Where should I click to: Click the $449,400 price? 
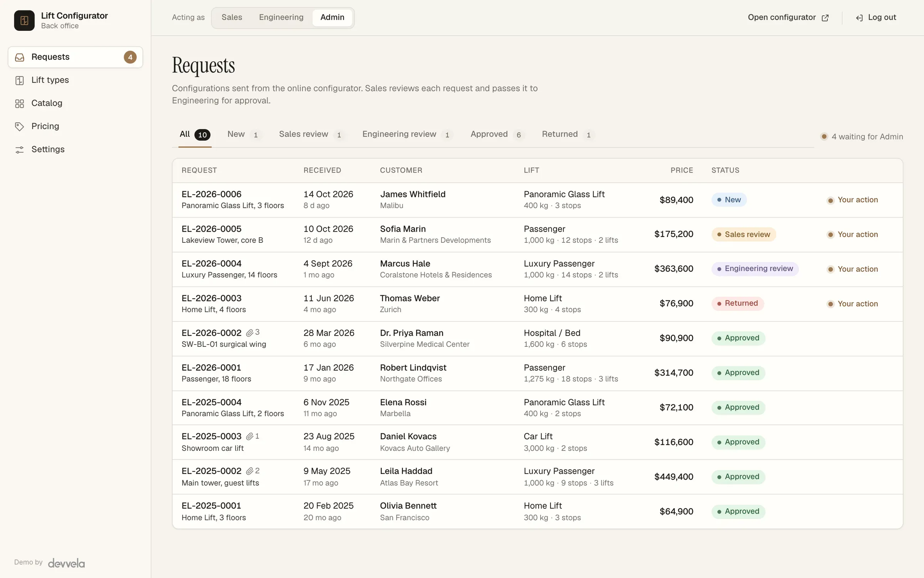click(674, 477)
